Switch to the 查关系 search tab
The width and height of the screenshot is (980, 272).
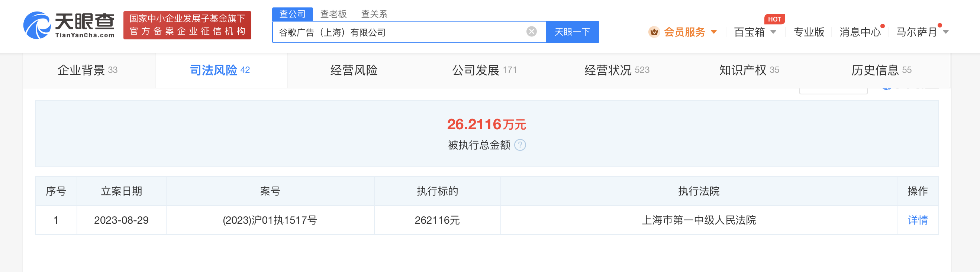click(x=374, y=14)
